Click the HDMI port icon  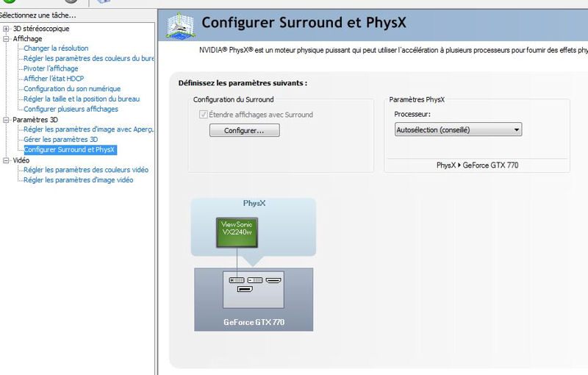coord(273,280)
